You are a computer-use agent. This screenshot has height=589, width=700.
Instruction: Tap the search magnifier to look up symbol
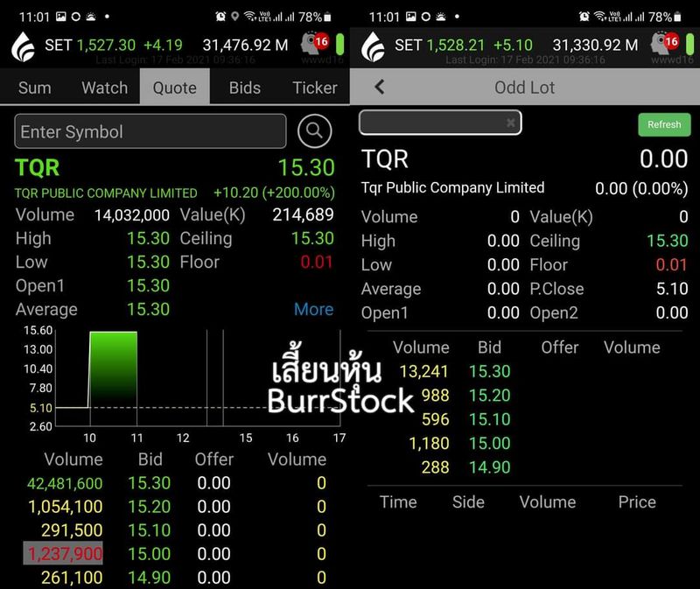click(315, 131)
